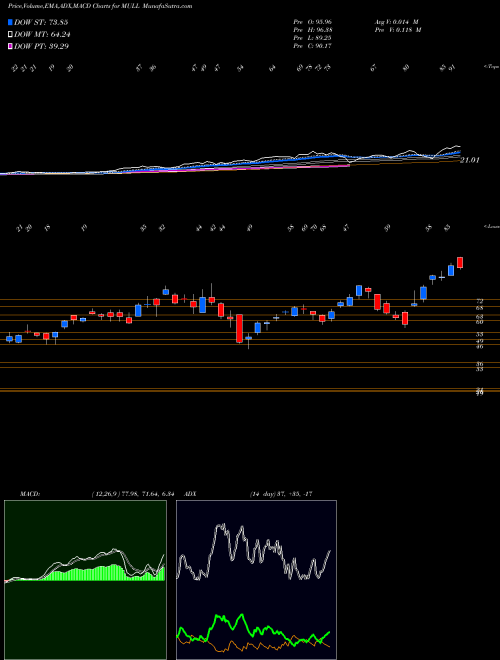
Task: Select the 'DOW ST: 73.83' legend text
Action: click(x=41, y=22)
